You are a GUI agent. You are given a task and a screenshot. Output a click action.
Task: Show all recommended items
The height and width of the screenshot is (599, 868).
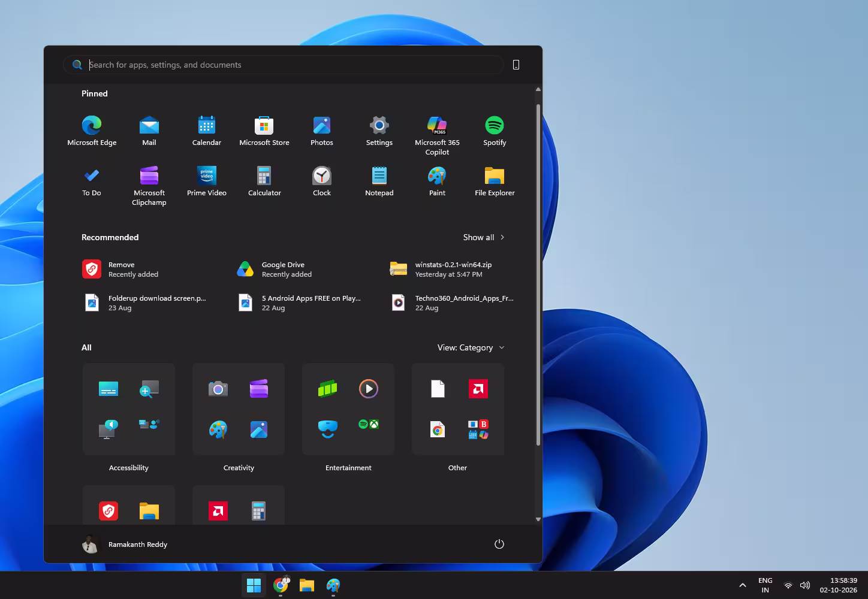(x=484, y=237)
